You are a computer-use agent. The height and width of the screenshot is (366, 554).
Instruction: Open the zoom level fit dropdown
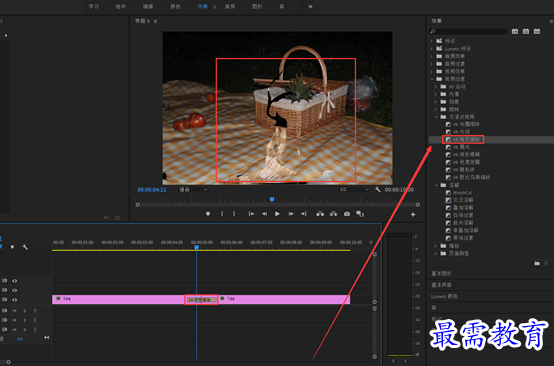[x=193, y=190]
